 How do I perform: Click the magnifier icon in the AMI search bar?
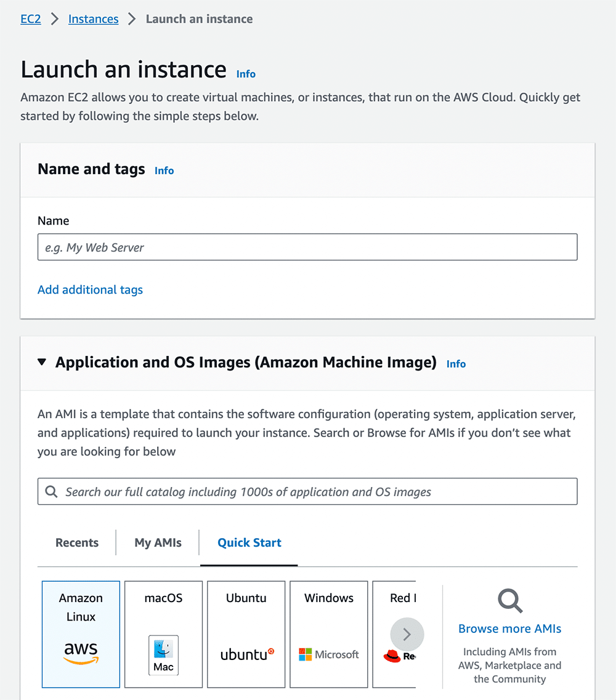click(x=51, y=491)
